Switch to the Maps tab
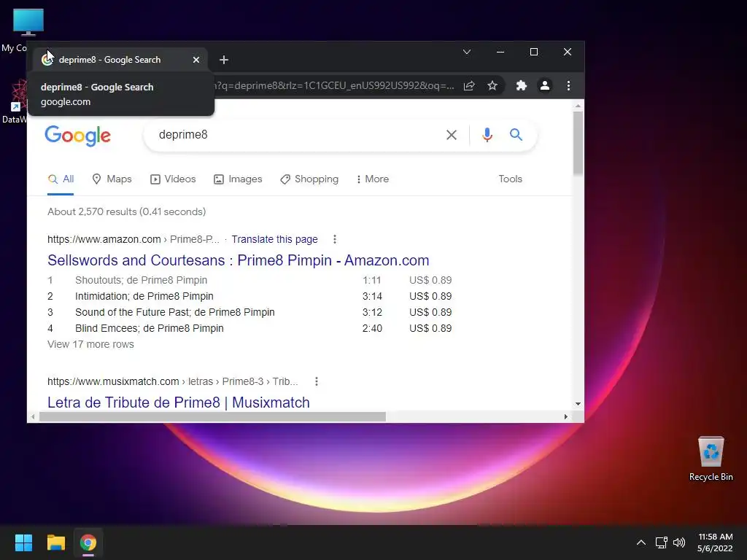This screenshot has width=747, height=560. (x=112, y=179)
